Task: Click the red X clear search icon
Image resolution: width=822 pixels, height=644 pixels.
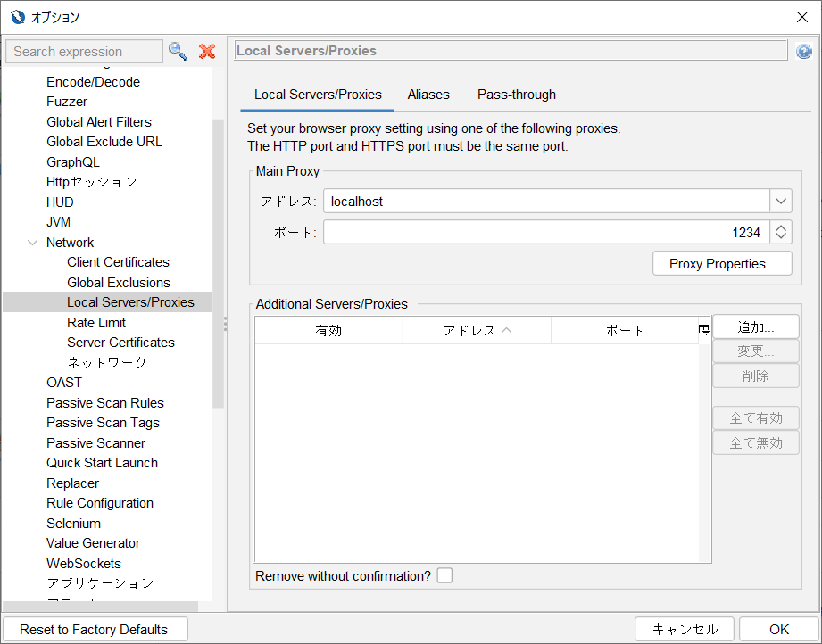Action: click(x=207, y=51)
